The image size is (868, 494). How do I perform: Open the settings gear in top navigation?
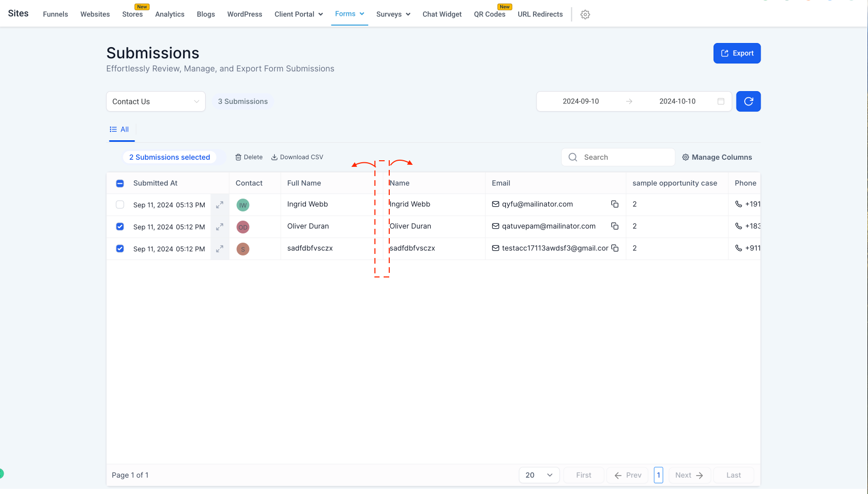click(585, 14)
